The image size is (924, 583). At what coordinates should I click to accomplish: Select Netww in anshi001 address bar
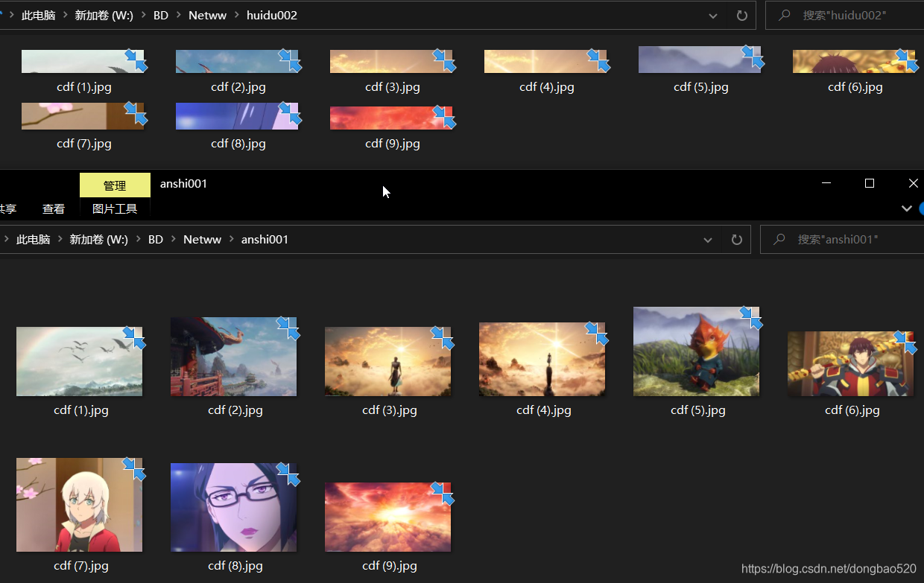coord(203,239)
